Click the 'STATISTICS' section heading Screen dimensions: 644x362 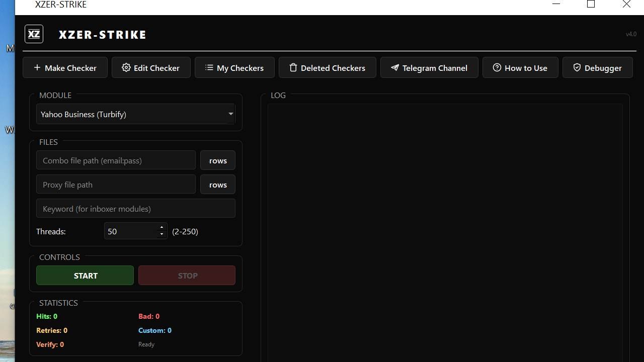(58, 303)
